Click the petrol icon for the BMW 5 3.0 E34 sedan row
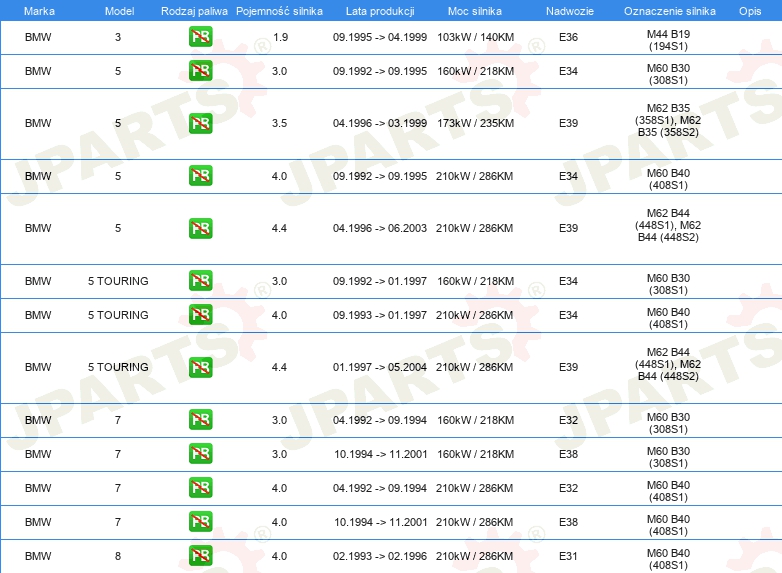782x573 pixels. coord(200,71)
